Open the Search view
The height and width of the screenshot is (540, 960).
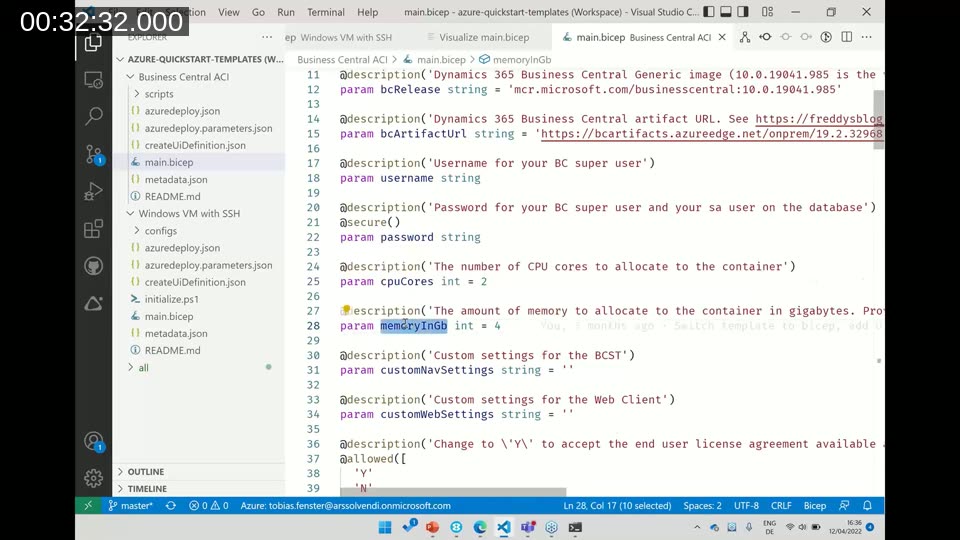click(93, 116)
